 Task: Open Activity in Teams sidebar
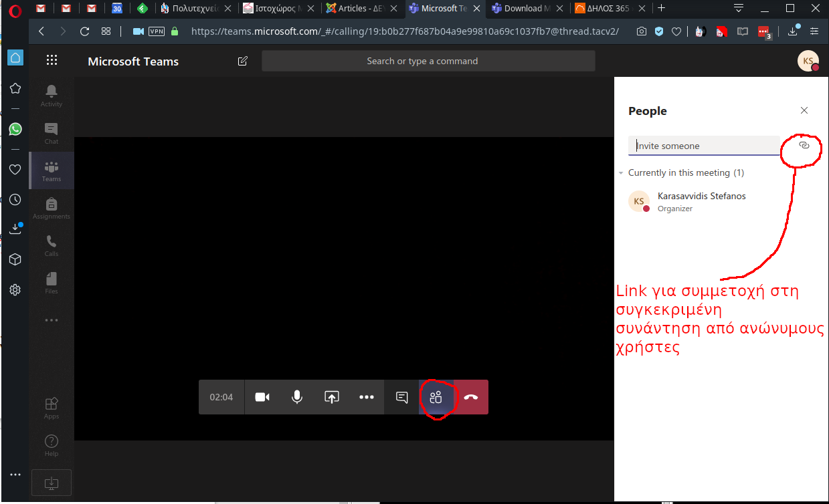point(52,96)
